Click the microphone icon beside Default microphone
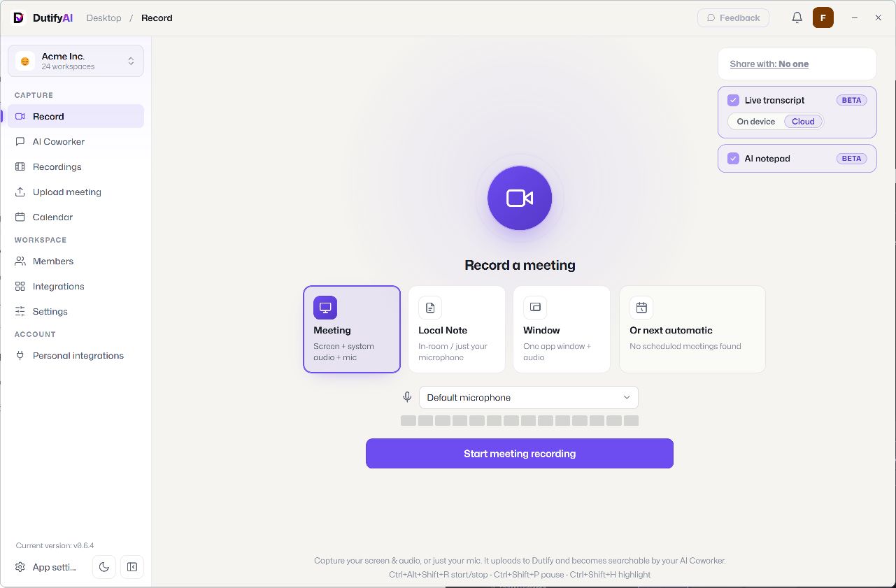896x588 pixels. pos(407,397)
